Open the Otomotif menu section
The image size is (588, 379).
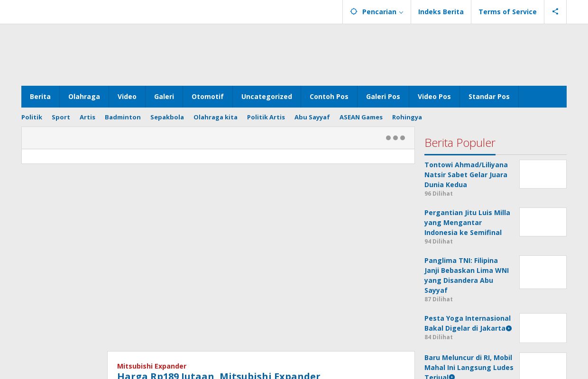207,97
